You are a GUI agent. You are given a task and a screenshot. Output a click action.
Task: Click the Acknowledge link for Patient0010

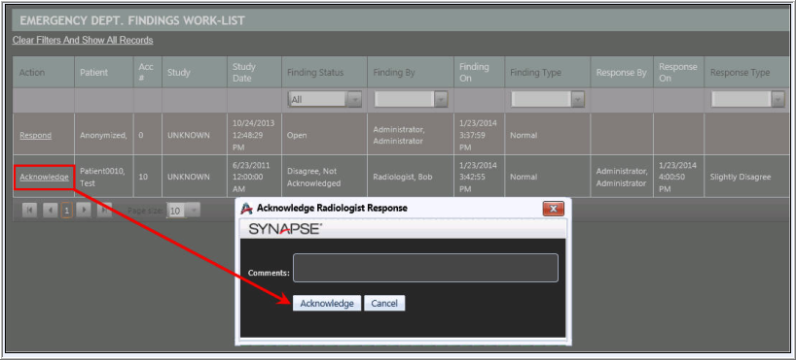tap(44, 177)
